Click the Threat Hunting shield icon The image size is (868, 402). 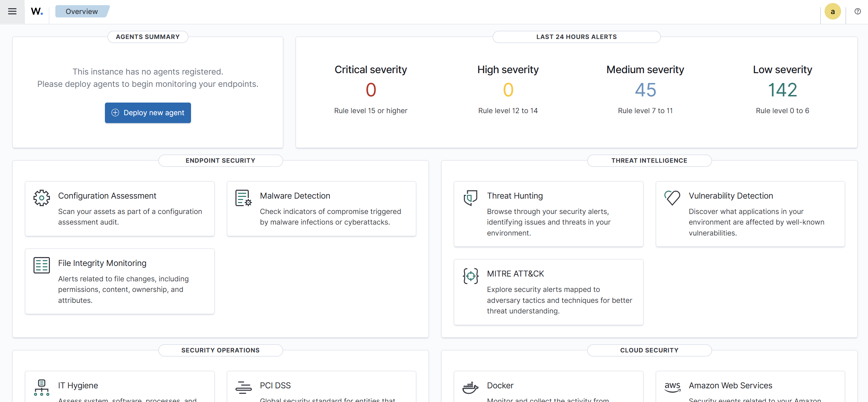[470, 198]
